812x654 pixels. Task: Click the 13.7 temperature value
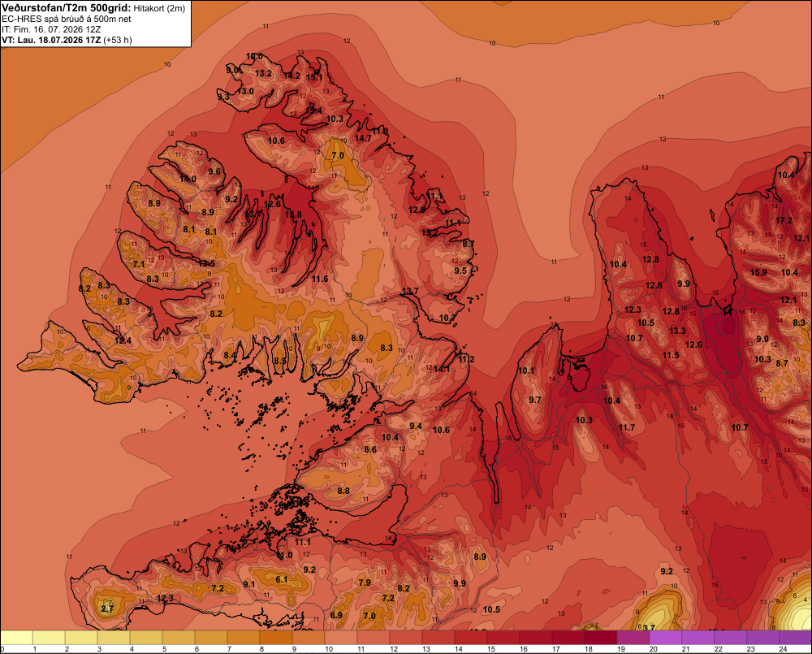410,291
